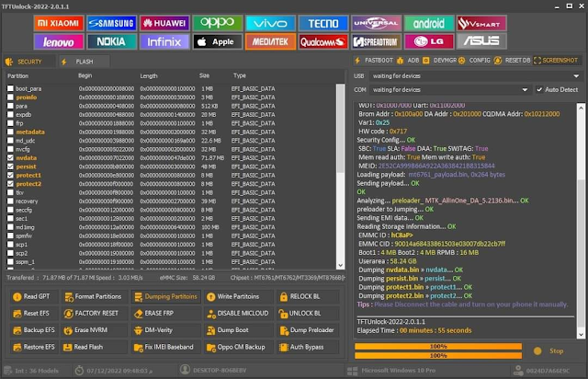Open CONFIG settings
The image size is (588, 379).
tap(475, 61)
